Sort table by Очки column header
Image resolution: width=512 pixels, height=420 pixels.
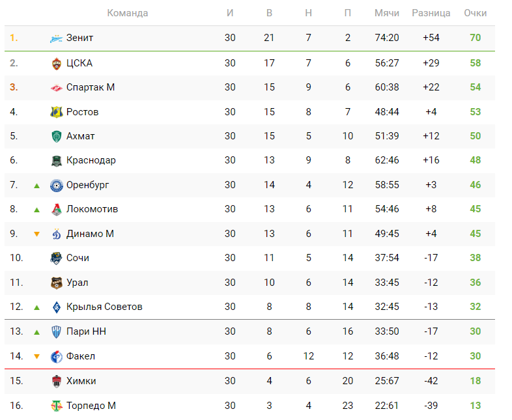pos(475,13)
